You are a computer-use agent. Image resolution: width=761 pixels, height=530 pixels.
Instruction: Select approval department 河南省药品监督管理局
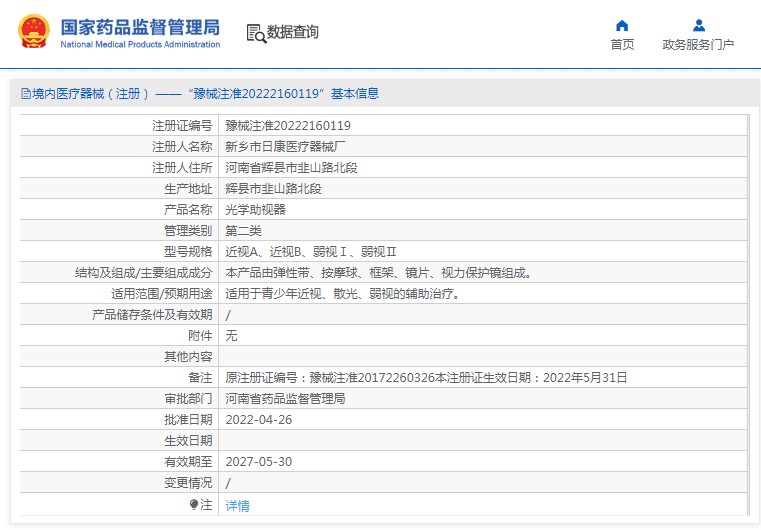click(x=285, y=398)
